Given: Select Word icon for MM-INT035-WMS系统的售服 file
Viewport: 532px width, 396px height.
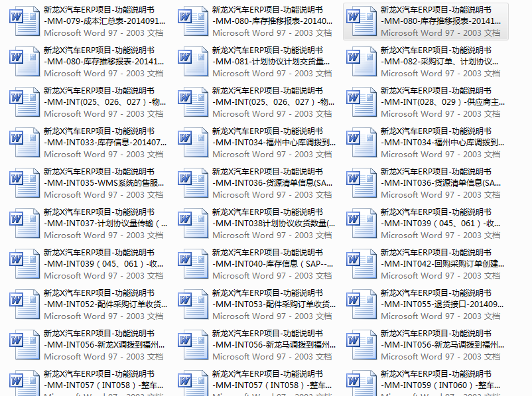Looking at the screenshot, I should 24,183.
